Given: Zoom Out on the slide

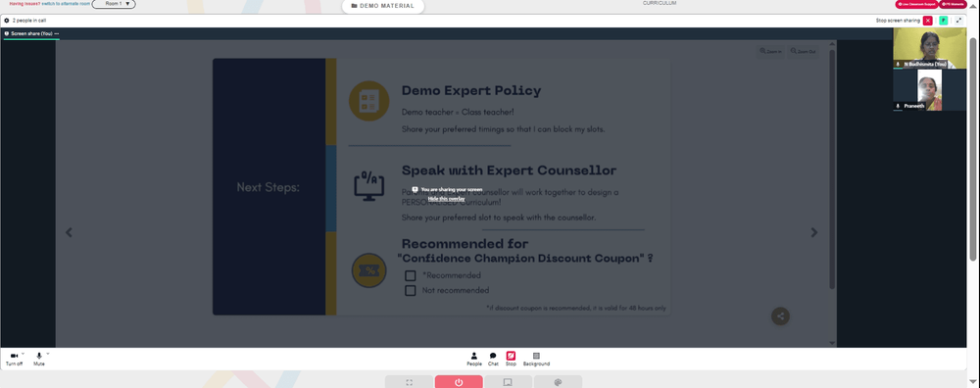Looking at the screenshot, I should point(804,51).
